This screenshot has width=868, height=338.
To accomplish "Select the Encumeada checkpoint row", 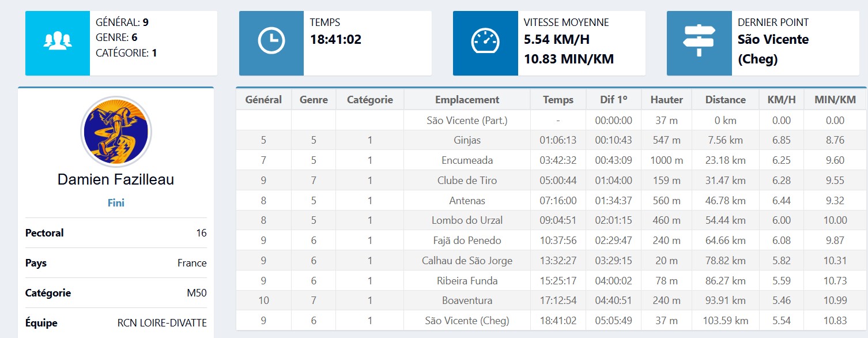I will 467,160.
